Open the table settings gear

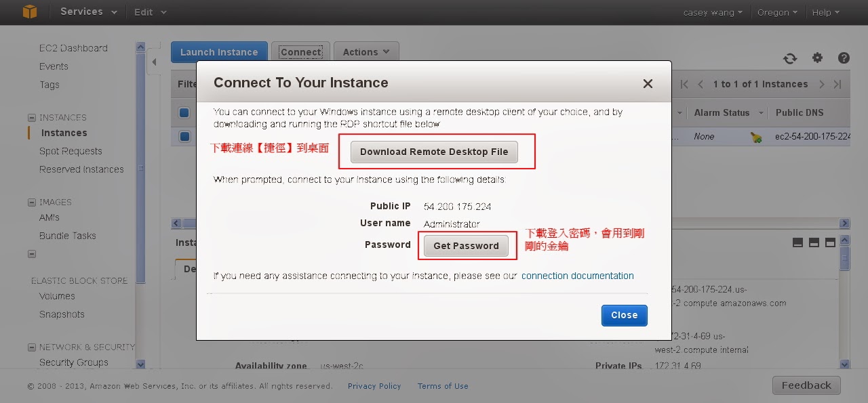(x=817, y=58)
